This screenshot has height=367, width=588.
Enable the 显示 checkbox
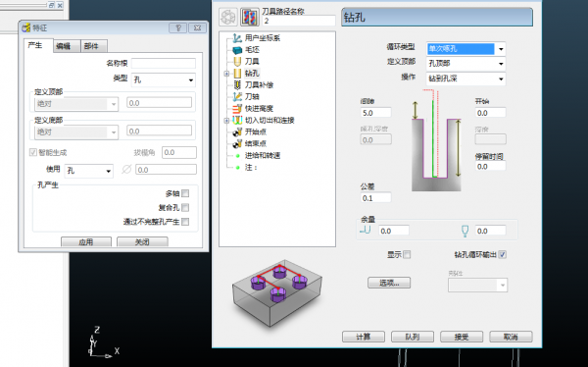[407, 255]
